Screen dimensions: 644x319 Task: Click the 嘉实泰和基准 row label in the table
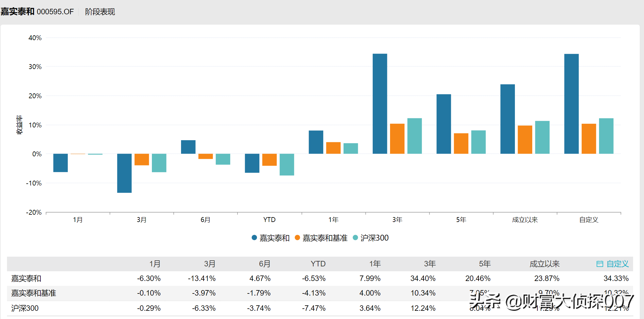coord(34,293)
